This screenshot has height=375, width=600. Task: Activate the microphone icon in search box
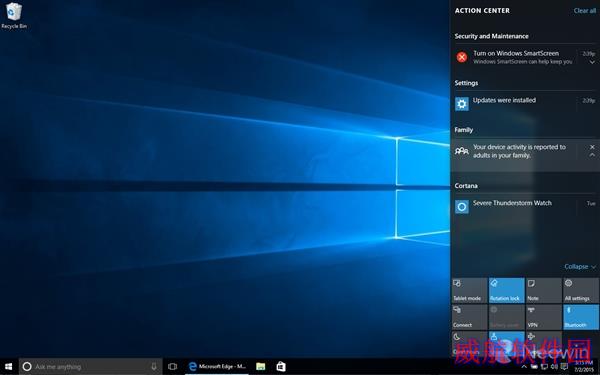tap(154, 367)
